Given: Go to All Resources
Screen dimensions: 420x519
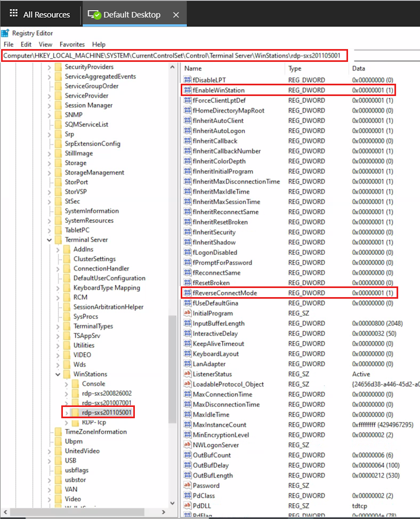Looking at the screenshot, I should click(40, 14).
